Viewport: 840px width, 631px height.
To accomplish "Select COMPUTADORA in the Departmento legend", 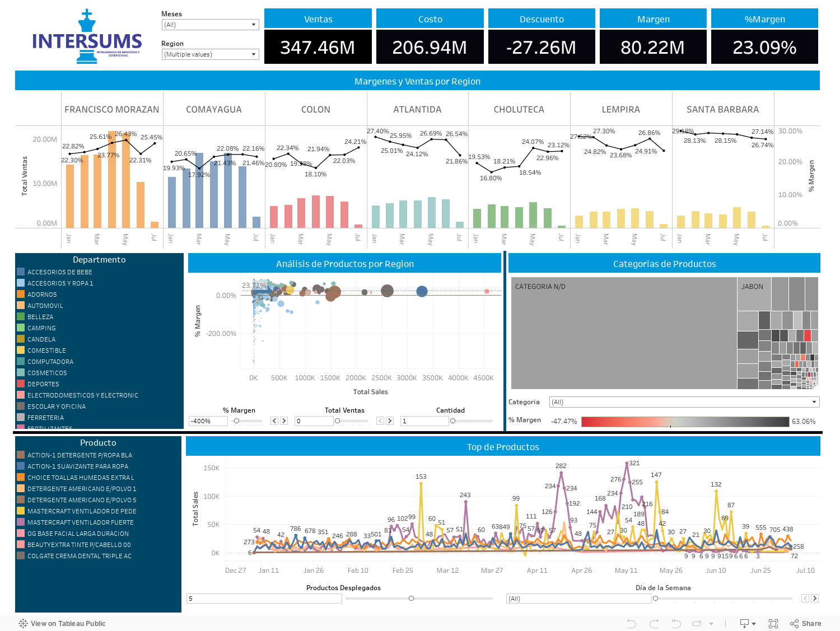I will click(x=50, y=362).
